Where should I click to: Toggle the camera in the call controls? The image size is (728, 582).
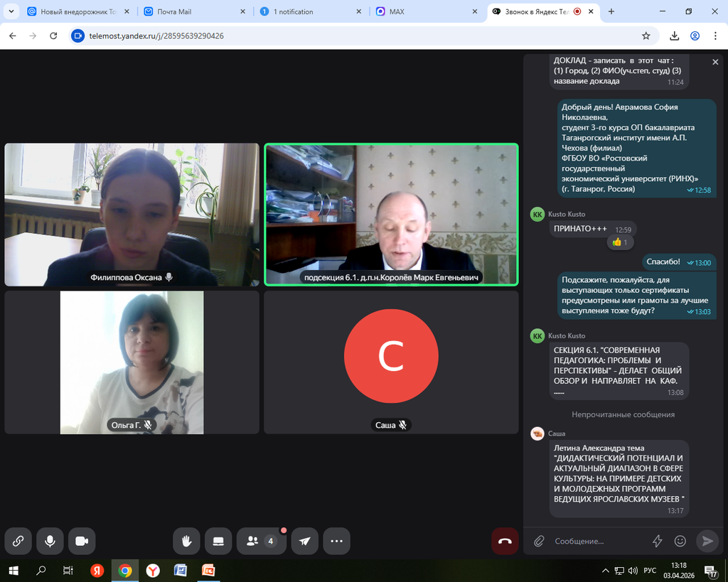pos(82,541)
